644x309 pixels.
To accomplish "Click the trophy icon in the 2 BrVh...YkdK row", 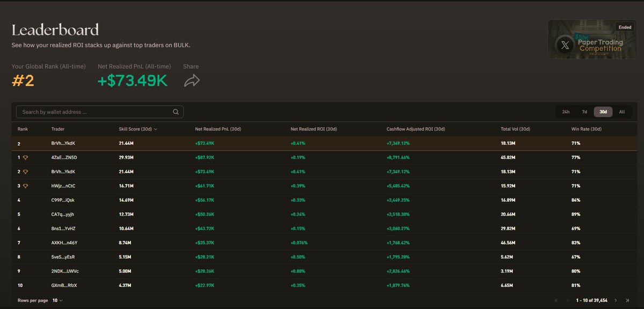I will click(x=25, y=172).
